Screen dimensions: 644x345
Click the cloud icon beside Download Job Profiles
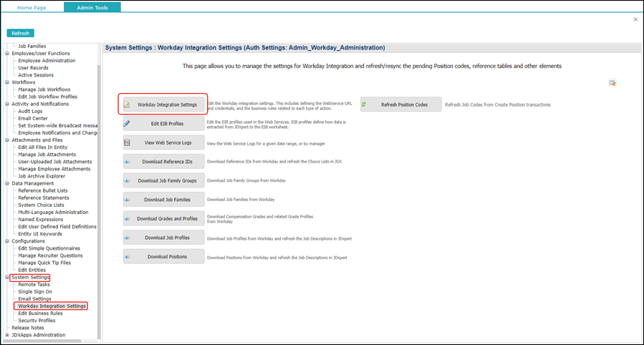point(127,238)
